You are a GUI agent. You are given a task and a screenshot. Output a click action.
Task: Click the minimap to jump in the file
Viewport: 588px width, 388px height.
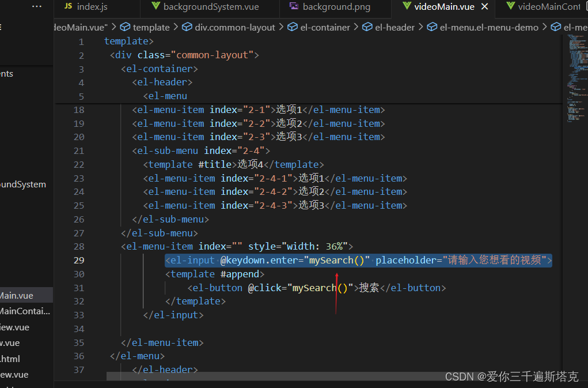coord(575,69)
